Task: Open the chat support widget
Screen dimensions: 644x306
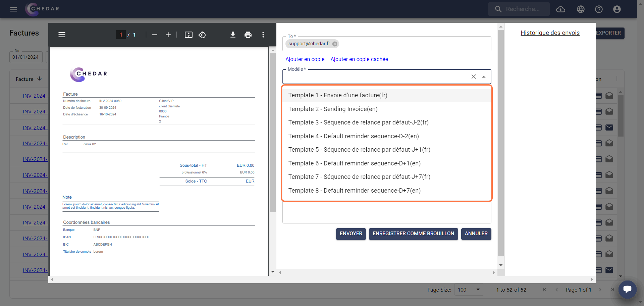Action: point(627,289)
